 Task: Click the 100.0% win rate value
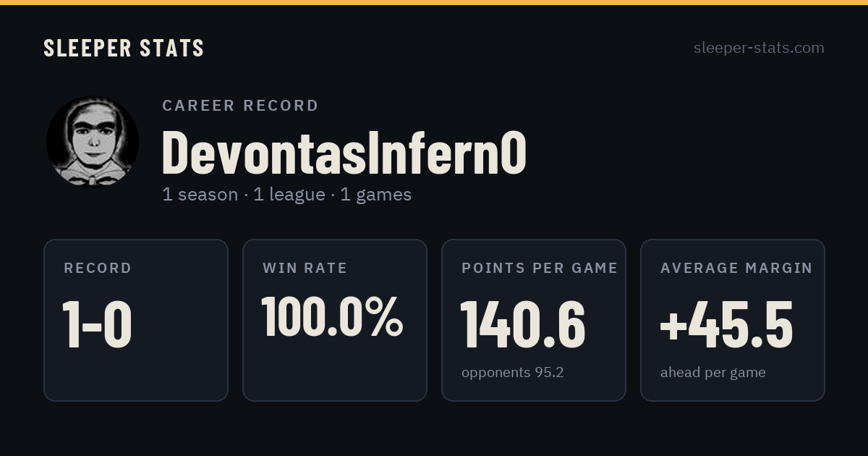click(332, 316)
